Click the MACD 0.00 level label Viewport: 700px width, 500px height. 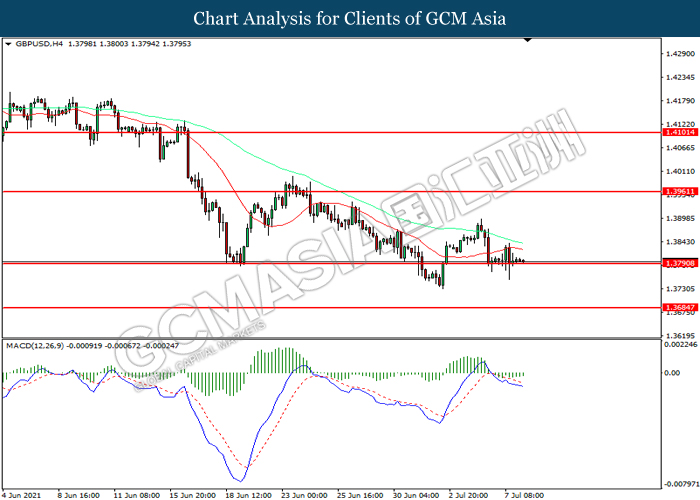[672, 373]
